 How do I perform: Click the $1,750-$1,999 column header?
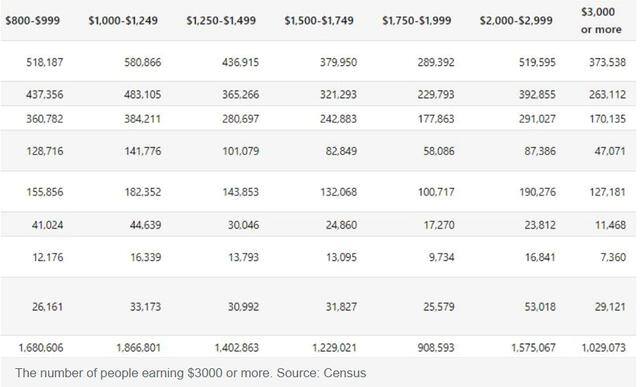click(x=417, y=20)
